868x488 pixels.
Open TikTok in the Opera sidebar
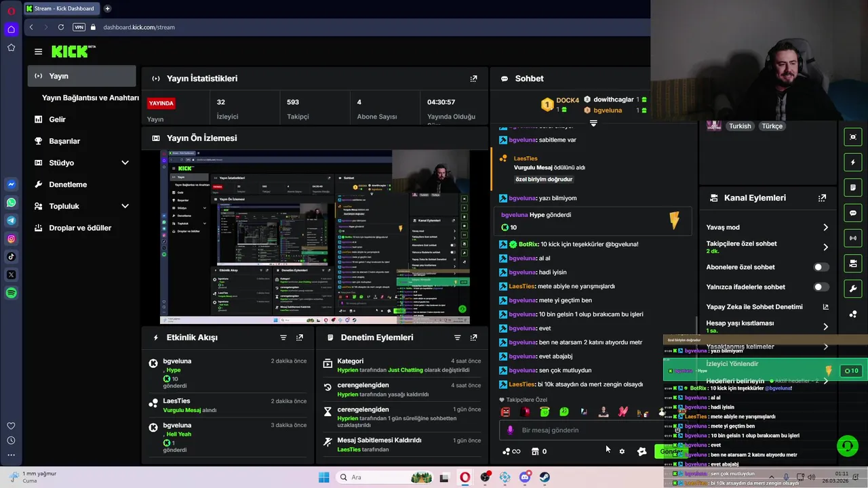tap(12, 256)
